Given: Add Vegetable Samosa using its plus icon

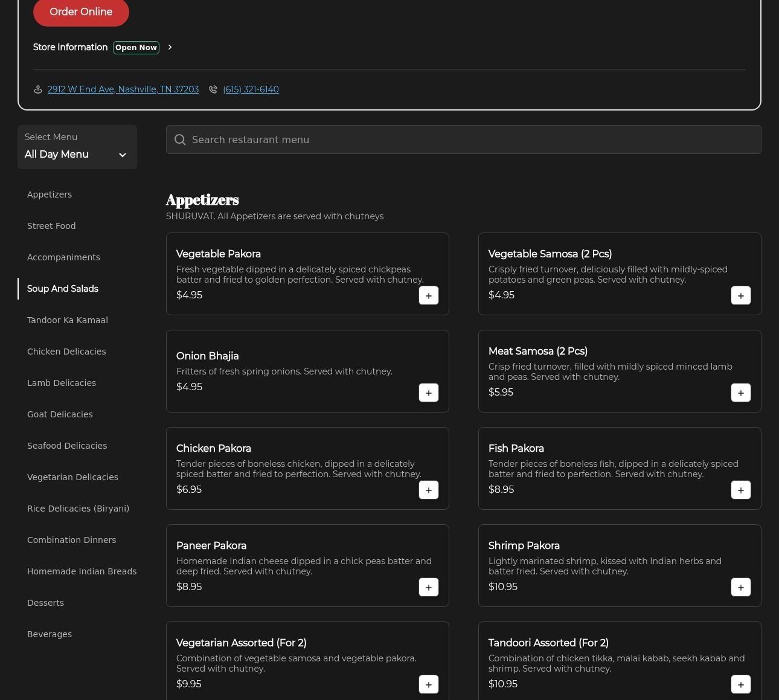Looking at the screenshot, I should (740, 295).
